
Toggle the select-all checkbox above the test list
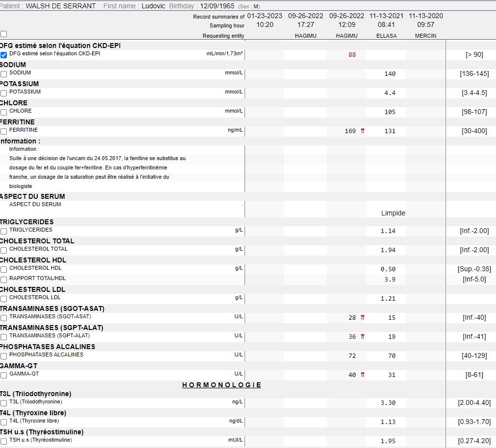click(4, 34)
